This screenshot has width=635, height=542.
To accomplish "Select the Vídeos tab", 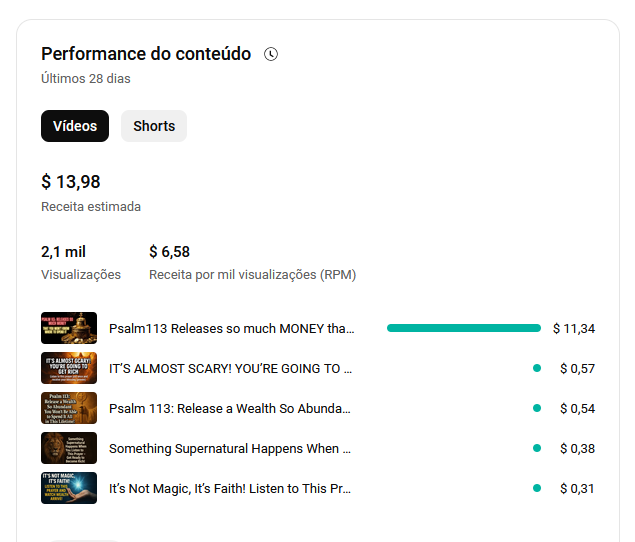I will 75,126.
